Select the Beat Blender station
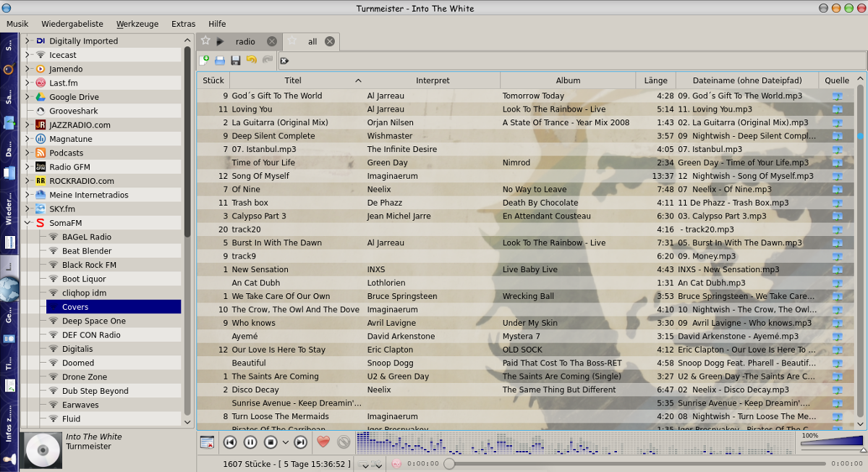This screenshot has width=868, height=472. [x=87, y=251]
